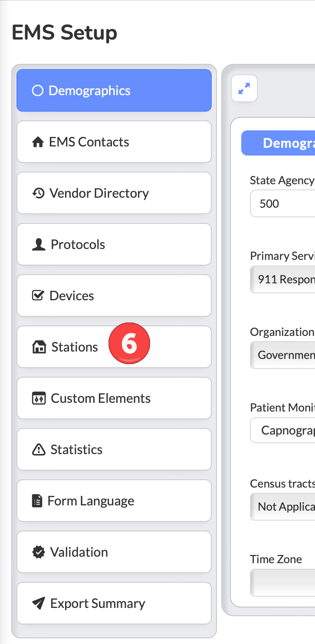
Task: Click the circle icon beside Demographics
Action: coord(38,91)
